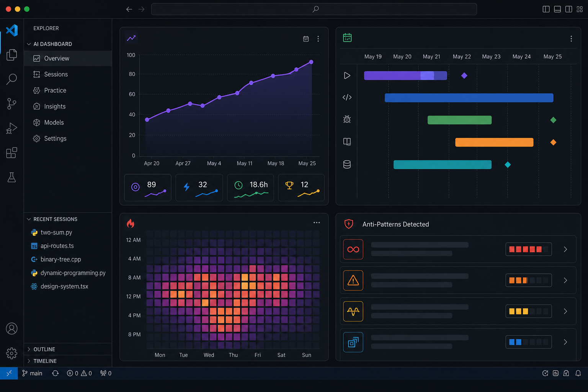
Task: Open api-routes.ts recent session
Action: (68, 246)
